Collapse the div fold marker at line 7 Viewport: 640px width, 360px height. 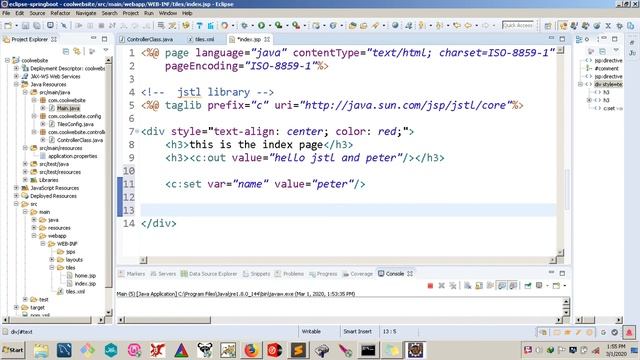pyautogui.click(x=137, y=131)
